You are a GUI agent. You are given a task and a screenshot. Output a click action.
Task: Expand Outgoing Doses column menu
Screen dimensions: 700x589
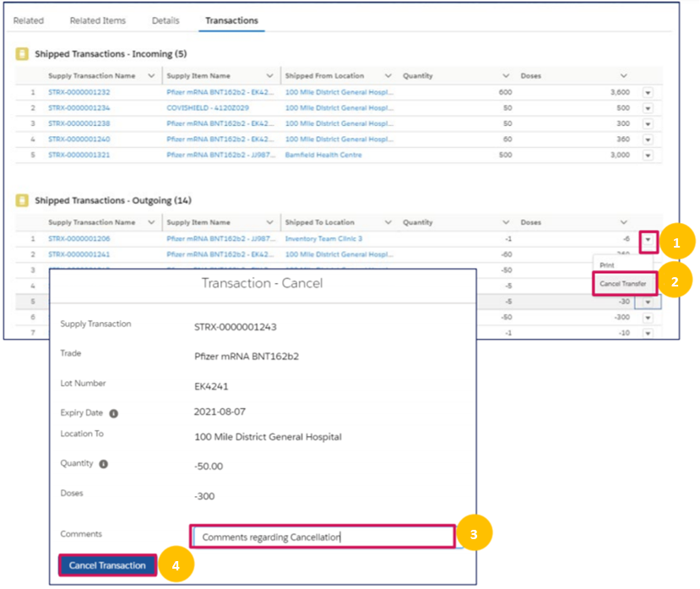pyautogui.click(x=624, y=222)
